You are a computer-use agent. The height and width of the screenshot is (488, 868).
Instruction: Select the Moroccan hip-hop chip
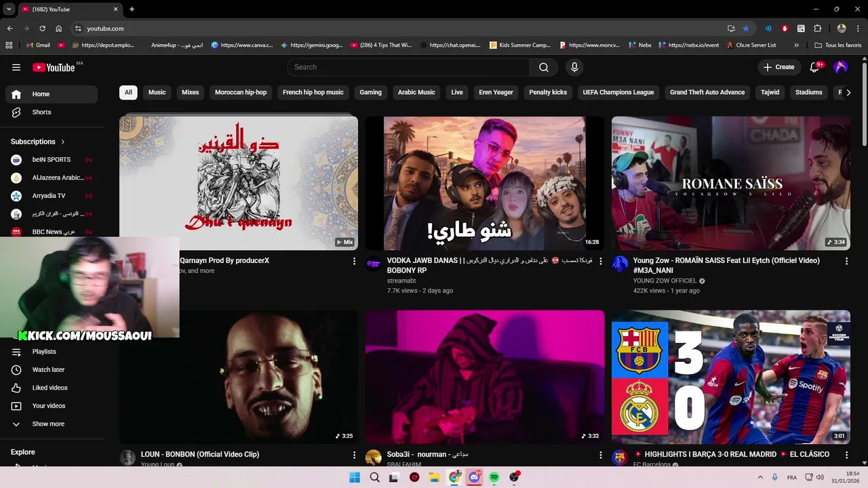(241, 92)
